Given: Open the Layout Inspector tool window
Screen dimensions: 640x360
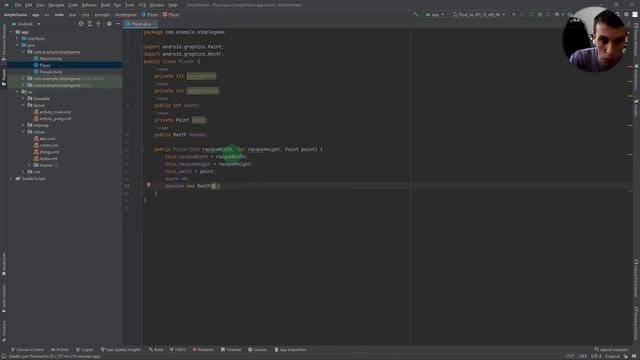Looking at the screenshot, I should 612,350.
